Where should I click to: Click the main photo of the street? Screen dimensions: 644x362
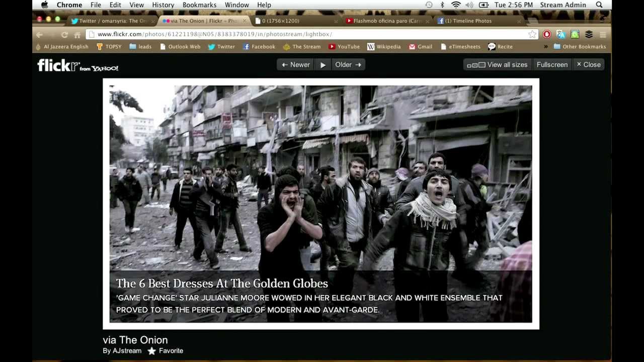click(x=320, y=204)
